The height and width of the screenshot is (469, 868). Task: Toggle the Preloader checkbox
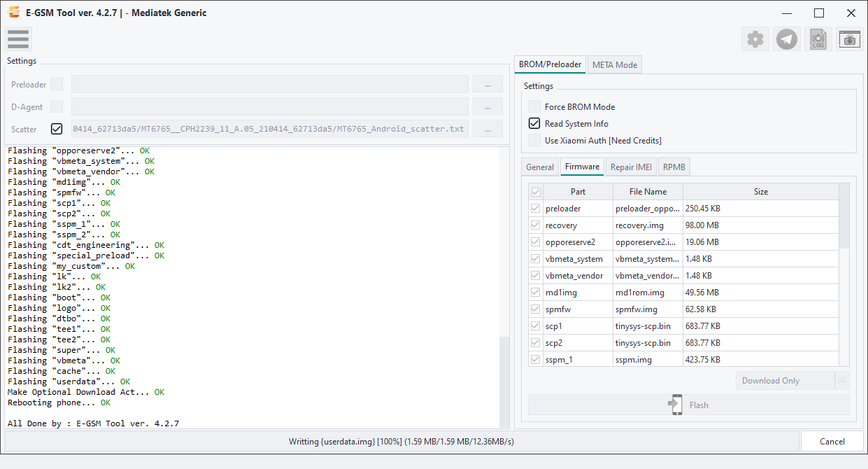tap(57, 84)
